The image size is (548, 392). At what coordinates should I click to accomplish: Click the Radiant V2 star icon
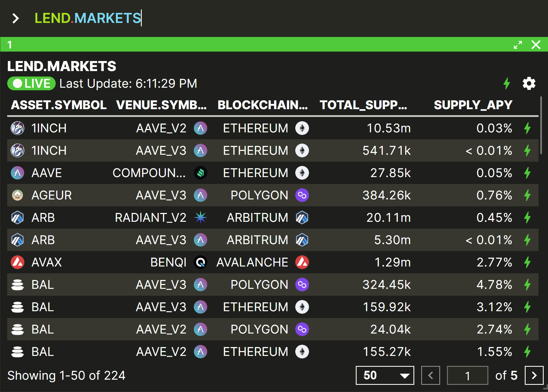pyautogui.click(x=201, y=217)
